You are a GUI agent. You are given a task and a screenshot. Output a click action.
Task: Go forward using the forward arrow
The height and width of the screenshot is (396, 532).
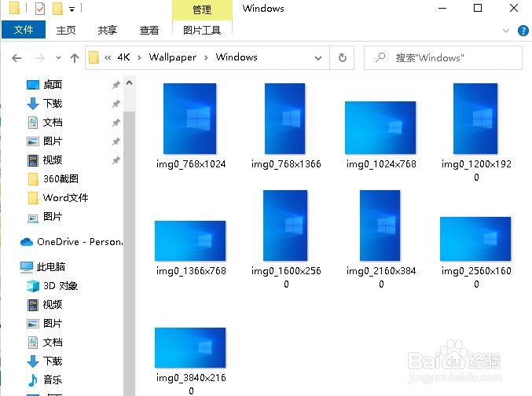(x=40, y=58)
